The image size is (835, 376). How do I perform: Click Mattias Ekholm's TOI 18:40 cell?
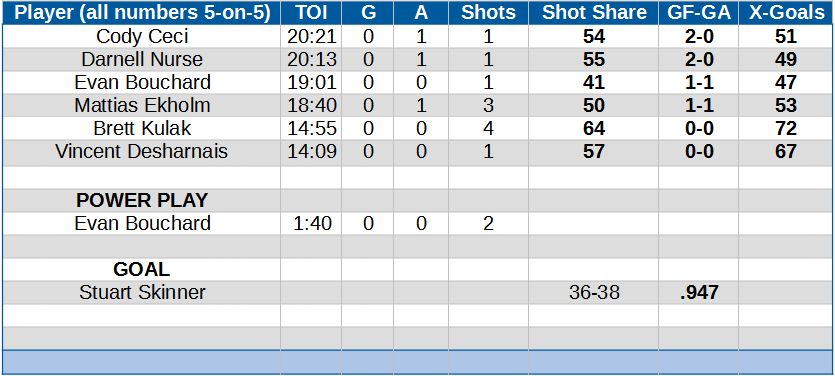311,105
